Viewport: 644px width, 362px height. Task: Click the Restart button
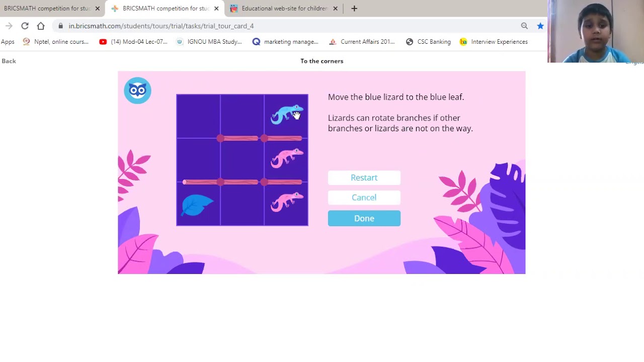(x=364, y=177)
